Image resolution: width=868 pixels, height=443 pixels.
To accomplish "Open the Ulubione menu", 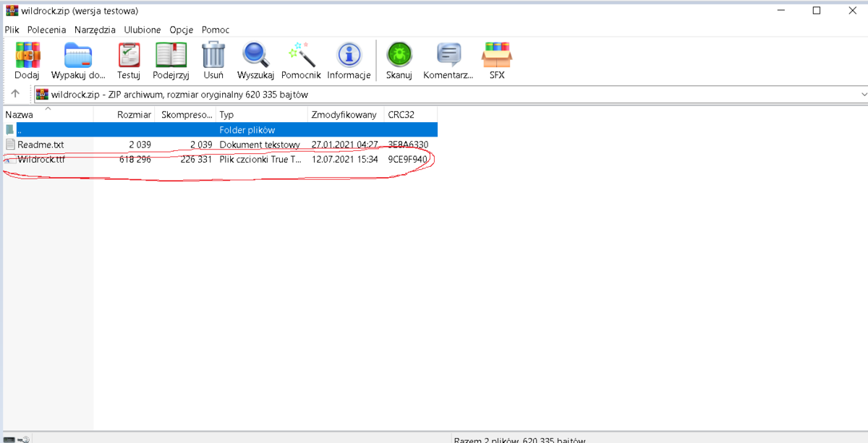I will (x=142, y=30).
